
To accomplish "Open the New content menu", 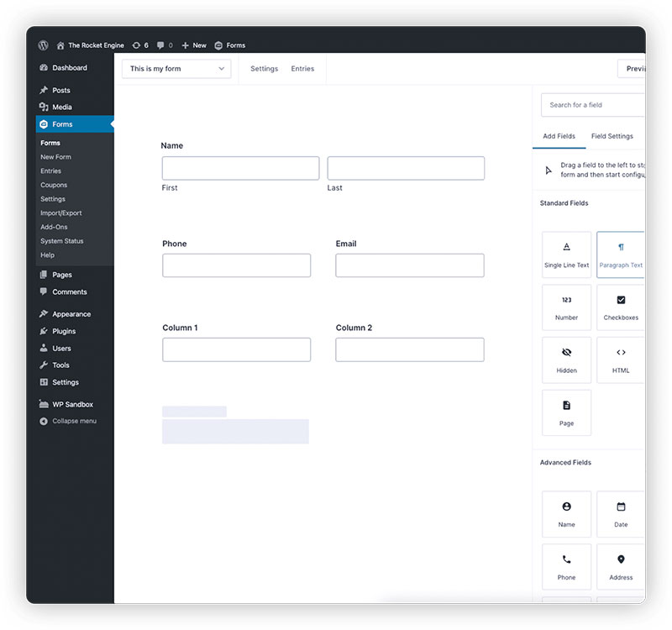I will (x=194, y=45).
